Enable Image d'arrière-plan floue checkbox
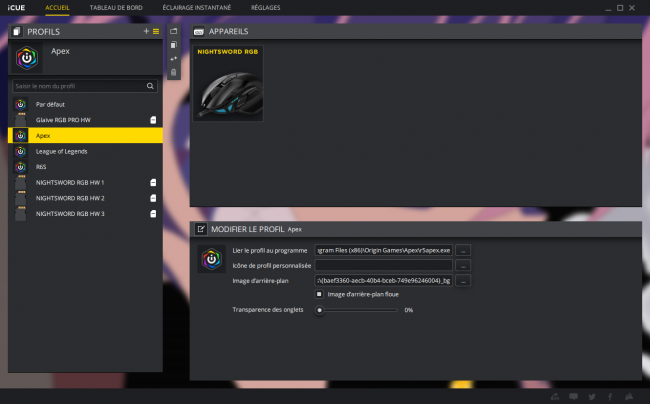The width and height of the screenshot is (650, 404). point(319,294)
